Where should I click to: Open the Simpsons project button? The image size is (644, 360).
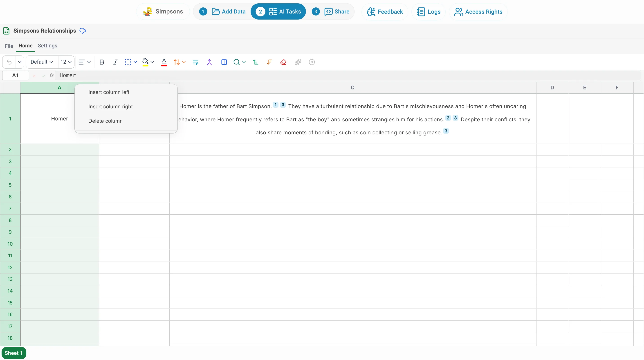coord(163,11)
